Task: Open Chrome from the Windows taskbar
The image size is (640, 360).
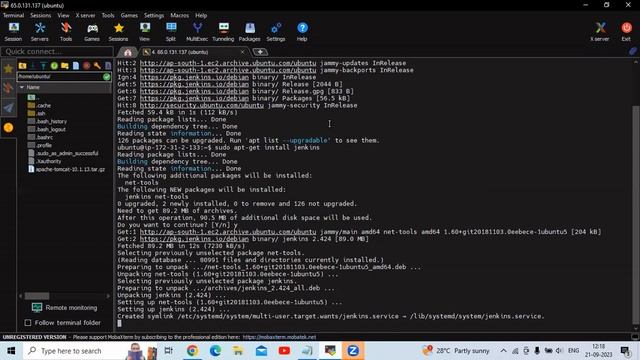Action: click(x=192, y=351)
